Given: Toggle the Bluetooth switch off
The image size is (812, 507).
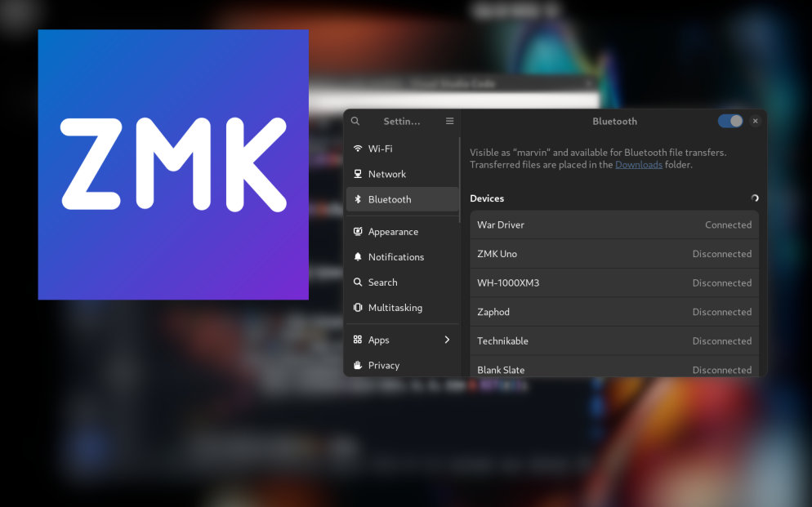Looking at the screenshot, I should point(730,121).
